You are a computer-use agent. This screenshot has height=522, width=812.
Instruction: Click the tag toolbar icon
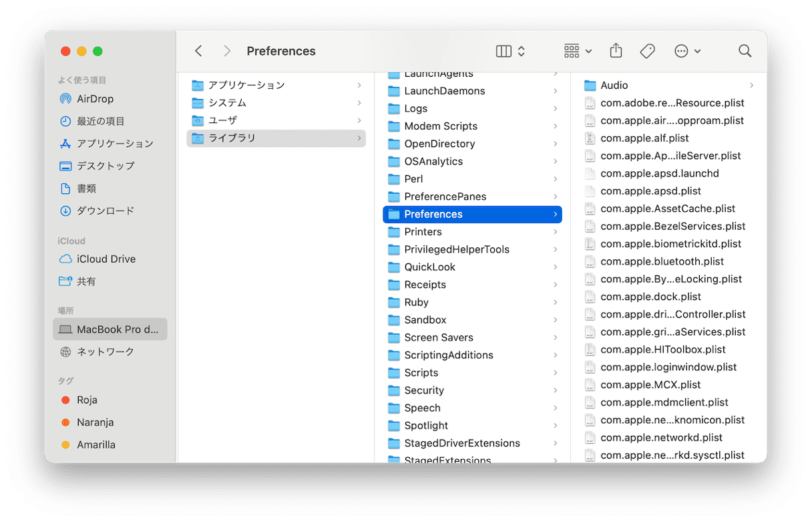(x=647, y=51)
